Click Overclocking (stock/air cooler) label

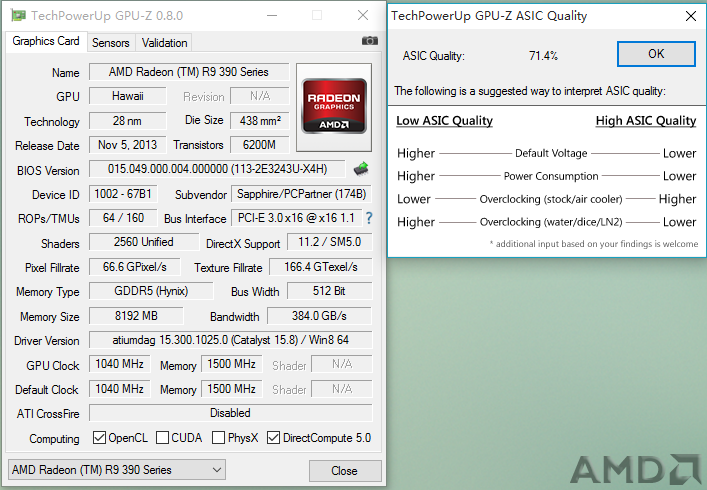(x=551, y=199)
